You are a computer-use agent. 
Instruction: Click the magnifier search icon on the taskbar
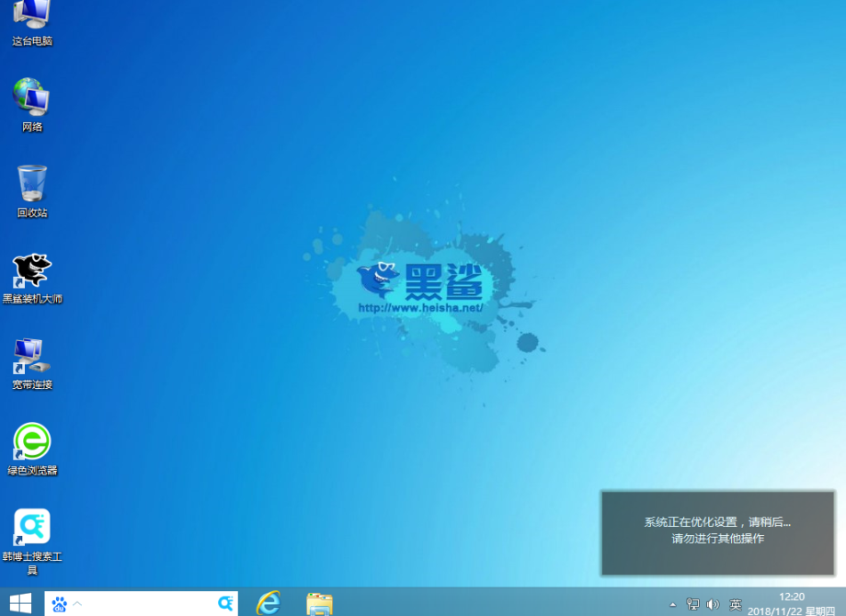pyautogui.click(x=226, y=604)
